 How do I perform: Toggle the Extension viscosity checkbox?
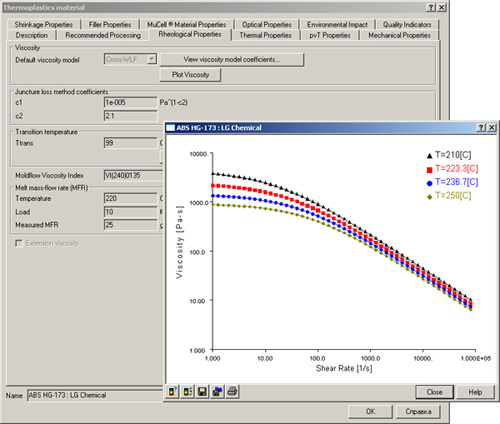[x=19, y=243]
